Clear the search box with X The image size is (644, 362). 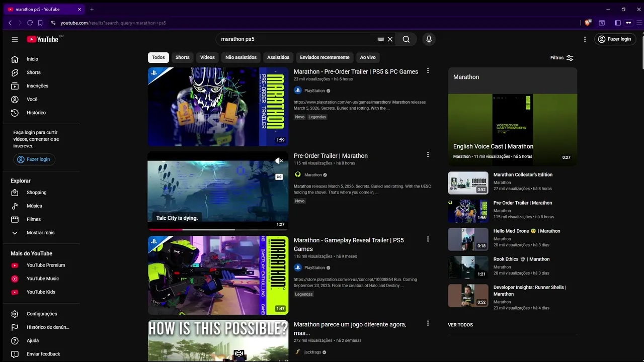[x=390, y=39]
